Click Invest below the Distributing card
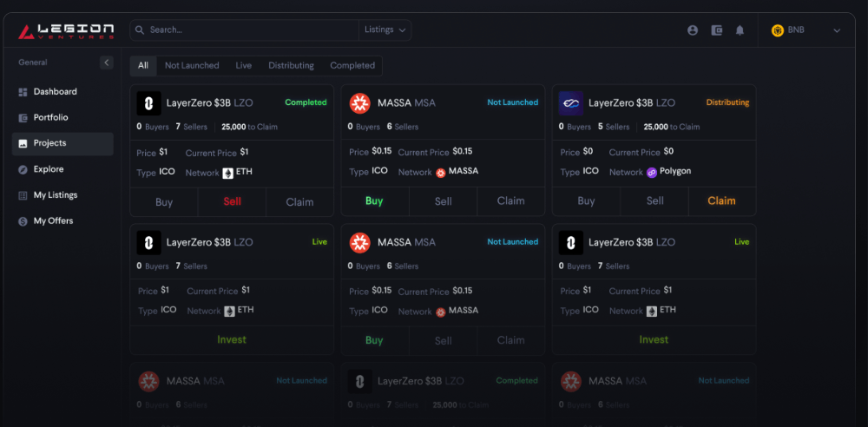Screen dimensions: 868x427 [654, 340]
